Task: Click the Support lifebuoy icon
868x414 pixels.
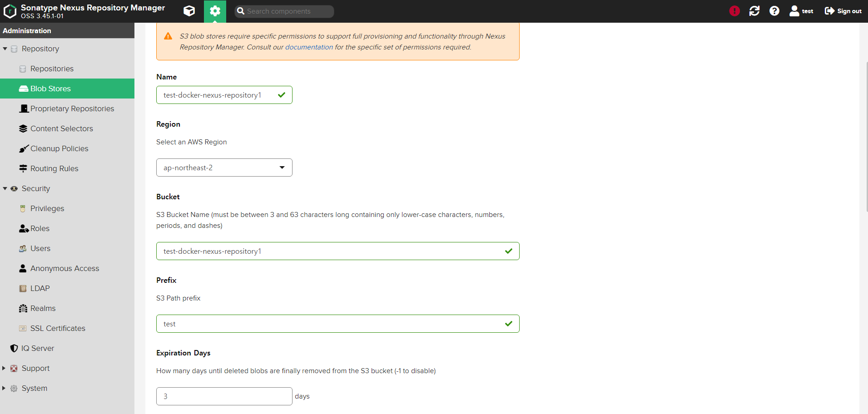Action: (x=14, y=368)
